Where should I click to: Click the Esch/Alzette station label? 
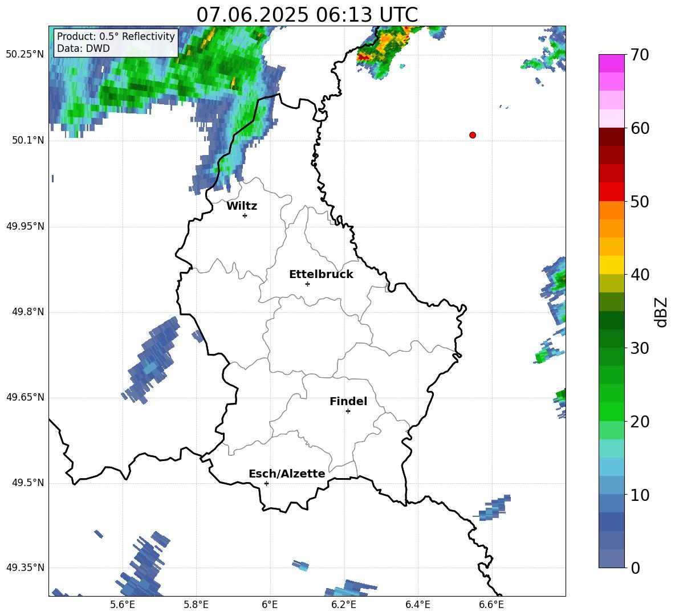click(x=287, y=474)
